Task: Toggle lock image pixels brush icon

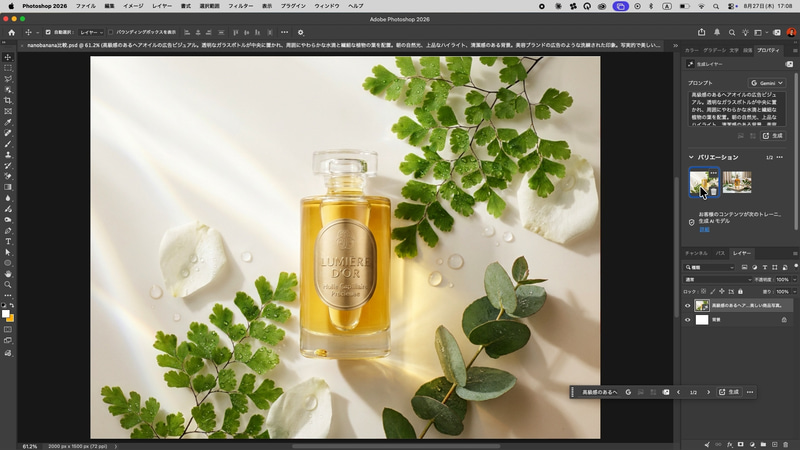Action: click(712, 291)
